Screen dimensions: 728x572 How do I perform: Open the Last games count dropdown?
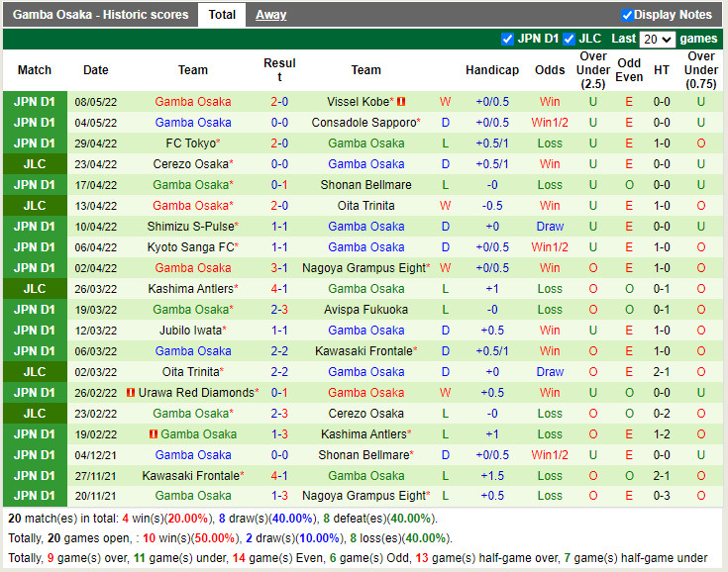[x=658, y=40]
